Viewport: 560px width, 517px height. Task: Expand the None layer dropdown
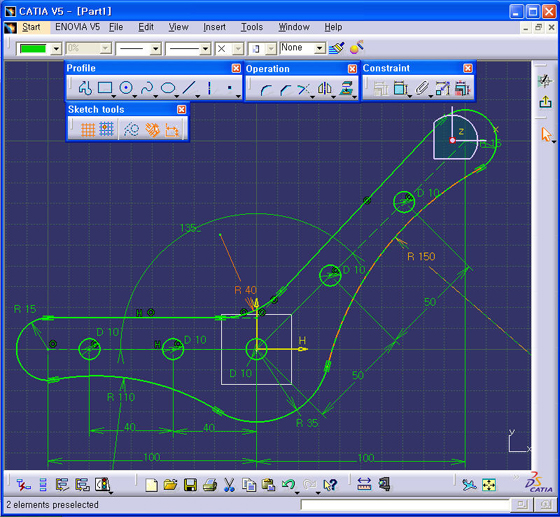pyautogui.click(x=320, y=48)
